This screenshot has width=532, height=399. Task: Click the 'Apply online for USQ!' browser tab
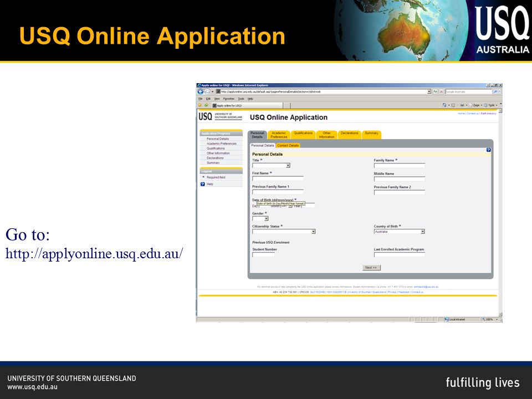[x=247, y=105]
